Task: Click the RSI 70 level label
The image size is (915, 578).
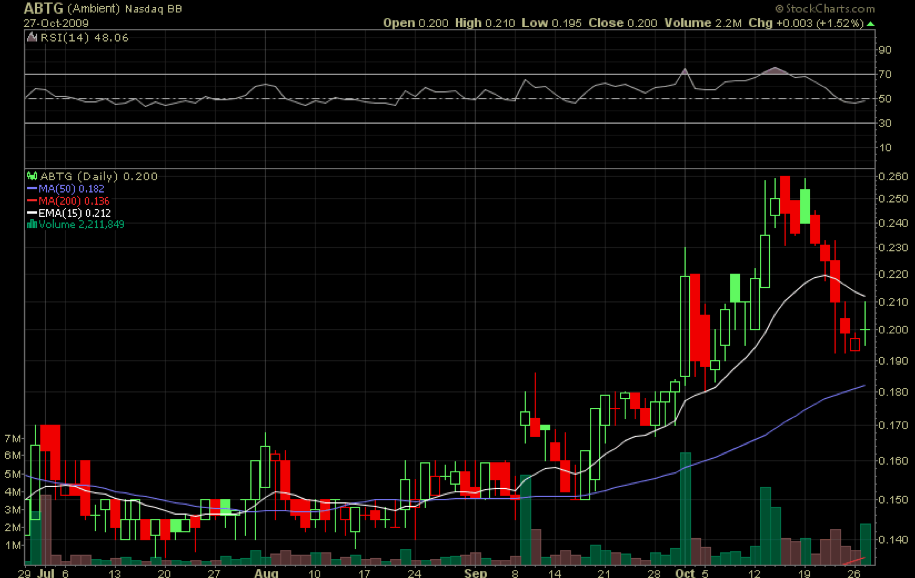Action: click(x=885, y=74)
